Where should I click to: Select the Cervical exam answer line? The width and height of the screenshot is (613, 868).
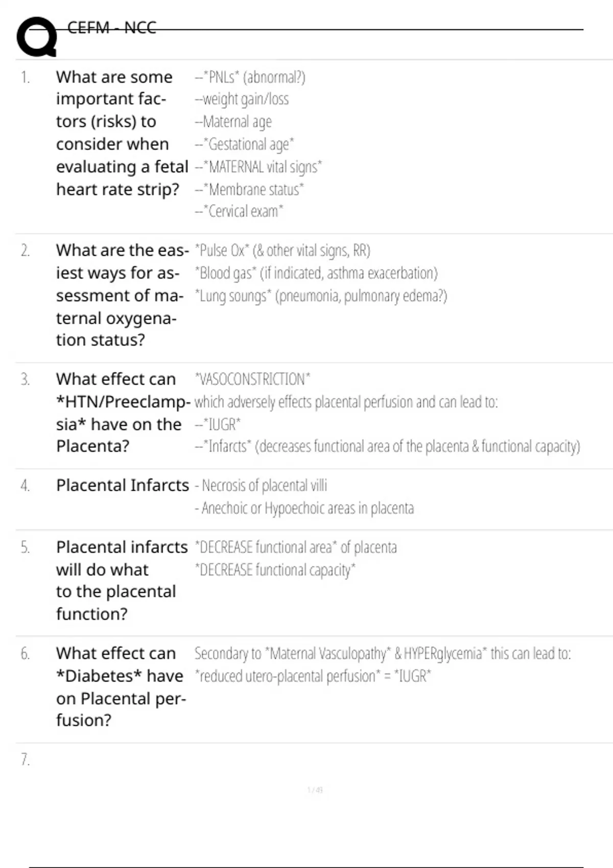[239, 211]
